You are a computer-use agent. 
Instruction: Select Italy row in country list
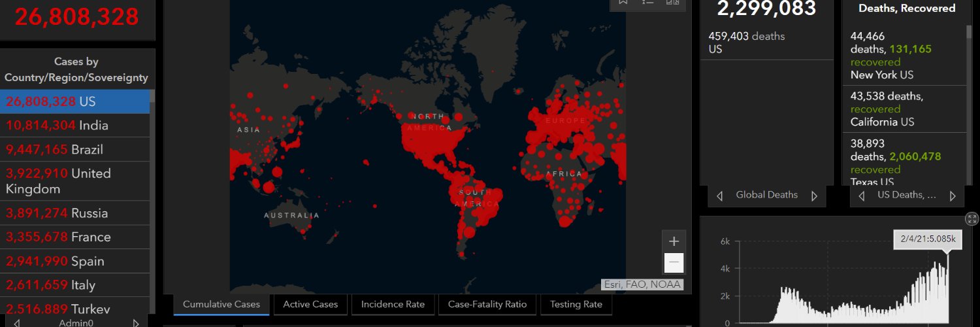pyautogui.click(x=74, y=285)
